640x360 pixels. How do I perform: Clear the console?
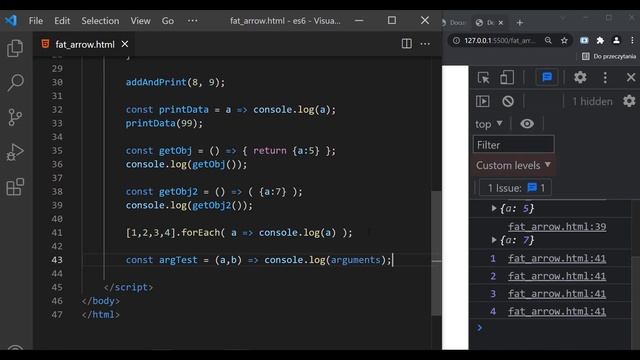pyautogui.click(x=508, y=101)
